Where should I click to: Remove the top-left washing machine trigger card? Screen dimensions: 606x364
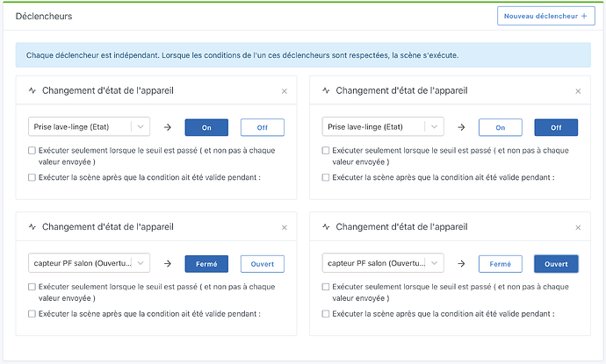[284, 91]
